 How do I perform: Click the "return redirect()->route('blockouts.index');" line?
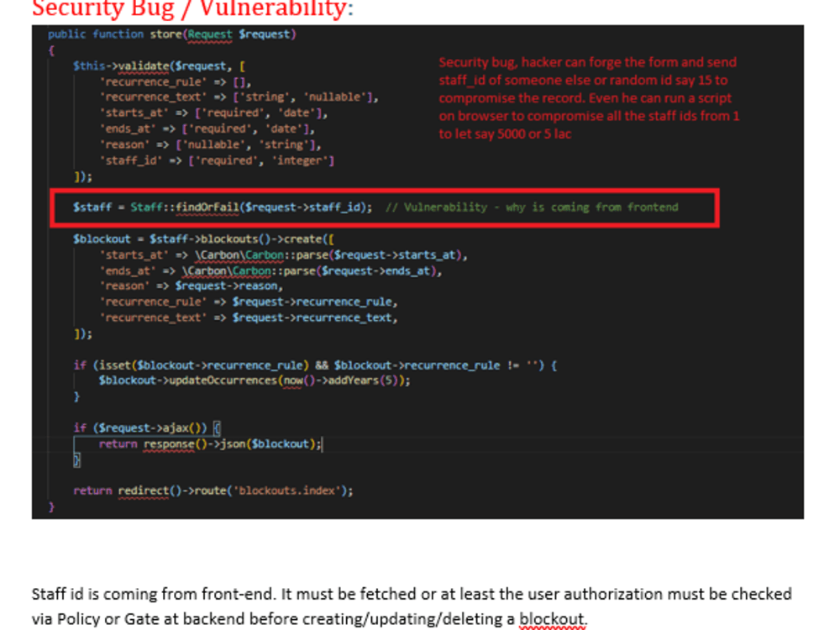[x=213, y=491]
